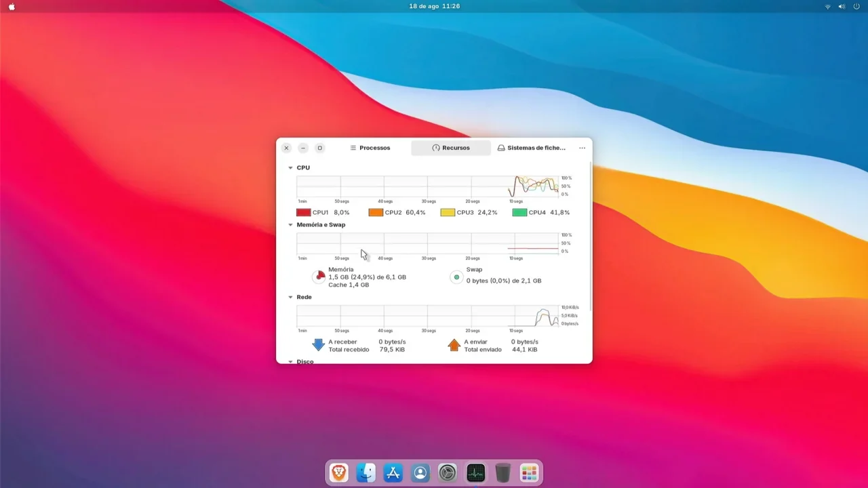Open the Finder-style file manager in dock
The height and width of the screenshot is (488, 868).
pyautogui.click(x=366, y=472)
